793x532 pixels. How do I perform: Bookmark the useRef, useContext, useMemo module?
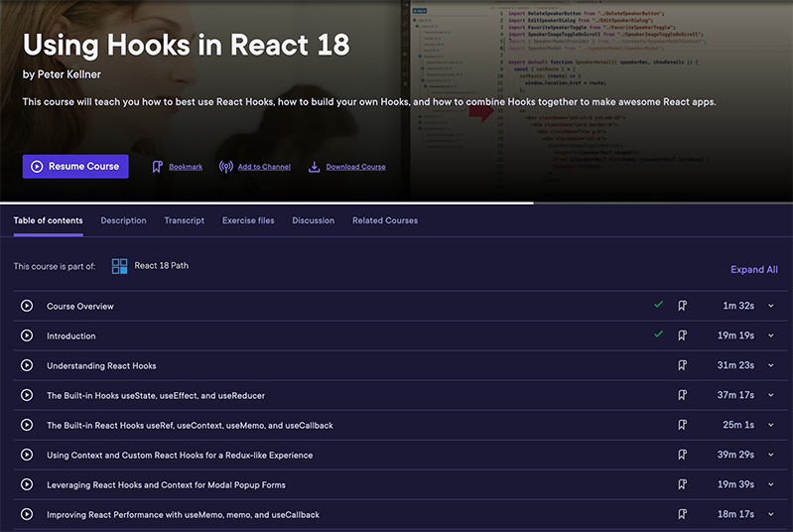tap(682, 425)
